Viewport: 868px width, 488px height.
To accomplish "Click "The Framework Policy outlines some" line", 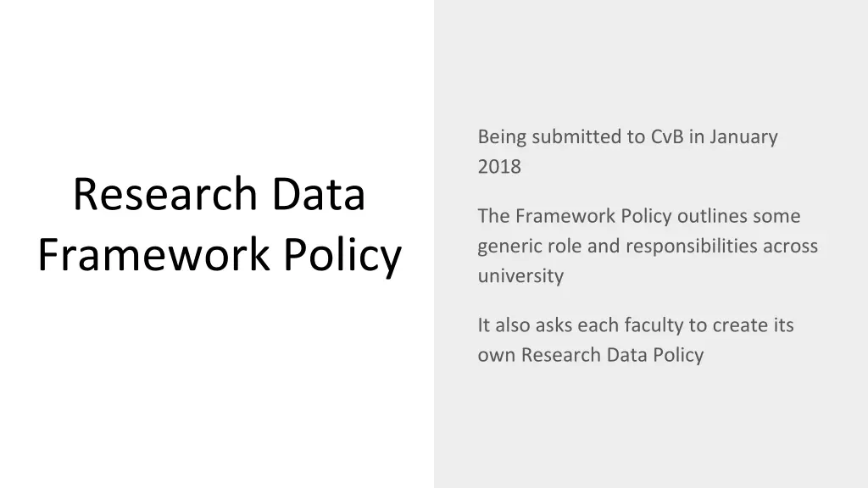I will (638, 217).
